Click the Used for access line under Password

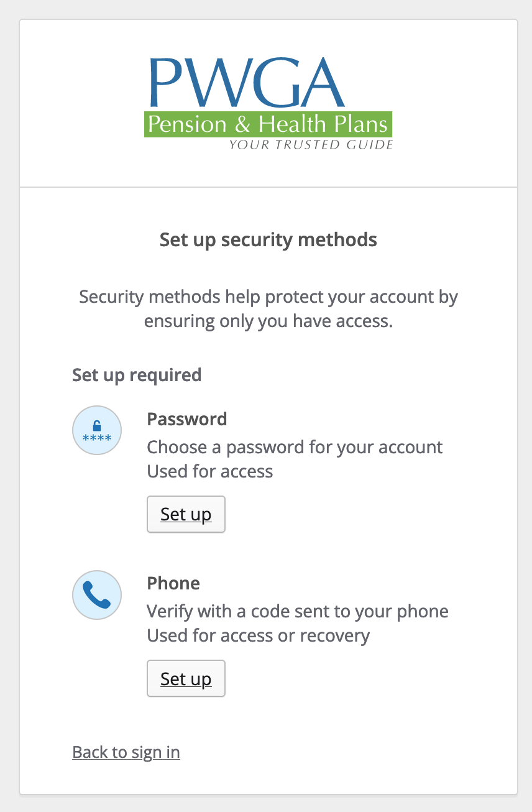click(x=210, y=471)
